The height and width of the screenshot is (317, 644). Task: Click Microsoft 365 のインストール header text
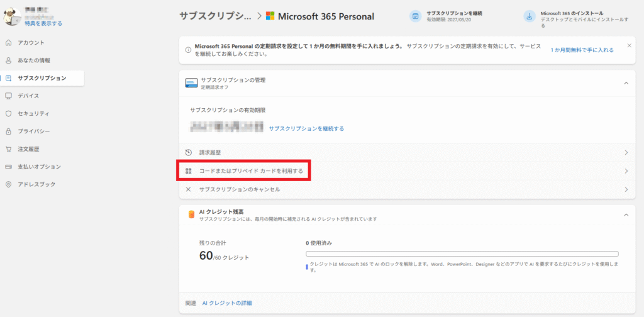coord(572,13)
